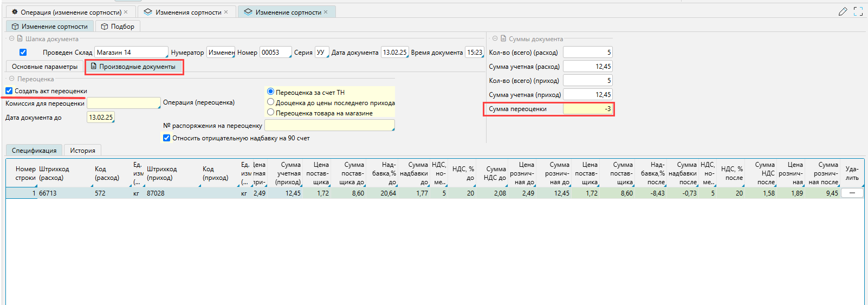The width and height of the screenshot is (868, 305).
Task: Click the pencil edit icon
Action: 843,11
